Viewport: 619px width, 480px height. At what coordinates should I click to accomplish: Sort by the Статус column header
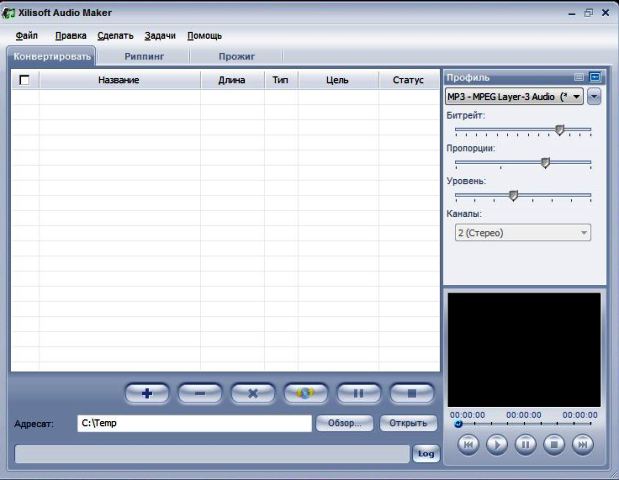[x=409, y=80]
